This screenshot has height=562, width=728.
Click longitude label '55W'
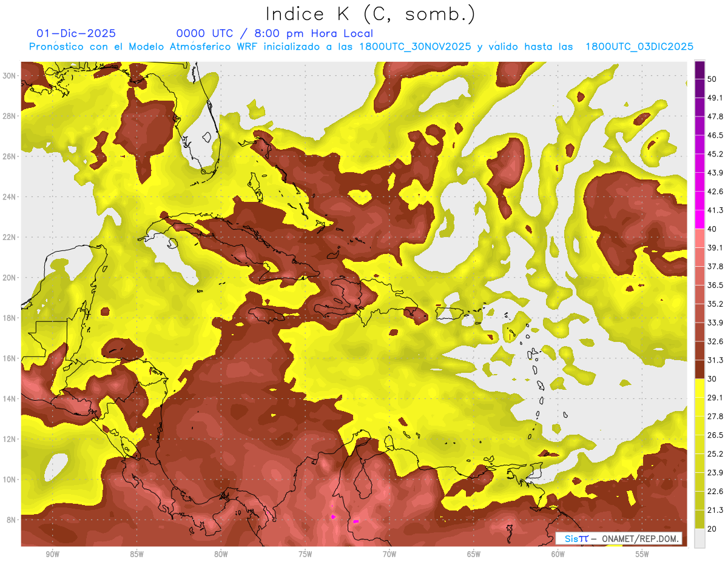click(642, 554)
